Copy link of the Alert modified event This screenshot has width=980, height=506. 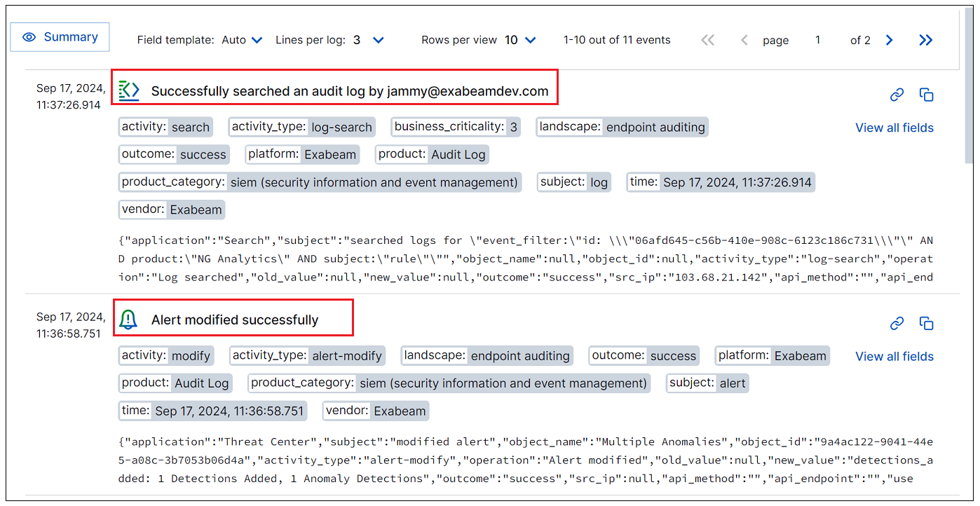[x=897, y=323]
